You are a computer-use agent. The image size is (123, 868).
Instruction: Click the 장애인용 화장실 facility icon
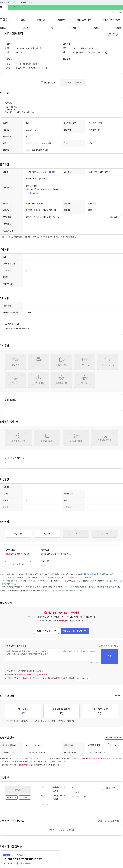[76, 438]
